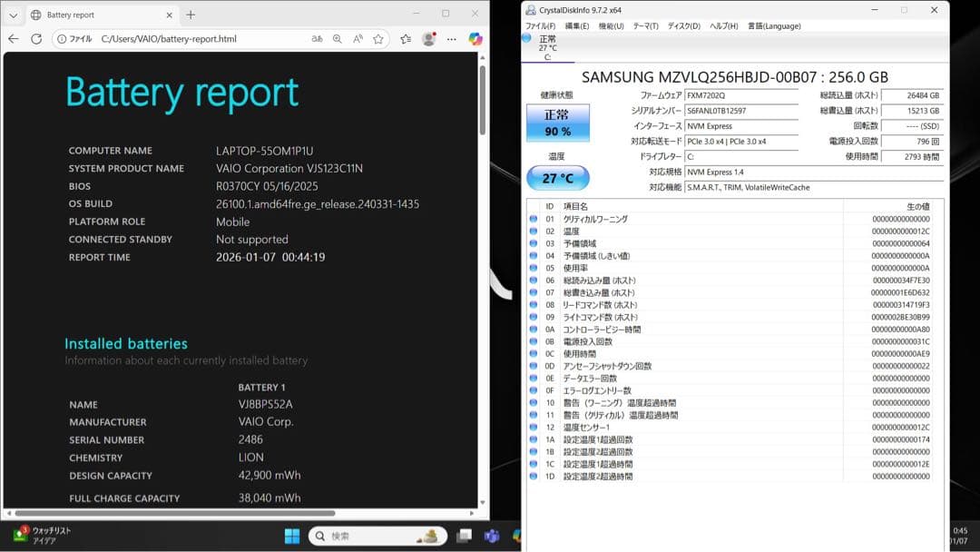
Task: Click the Edge profile avatar icon
Action: click(427, 39)
